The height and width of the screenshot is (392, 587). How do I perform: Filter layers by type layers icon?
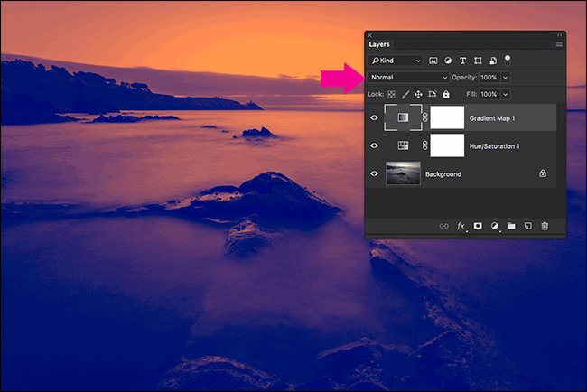(462, 61)
